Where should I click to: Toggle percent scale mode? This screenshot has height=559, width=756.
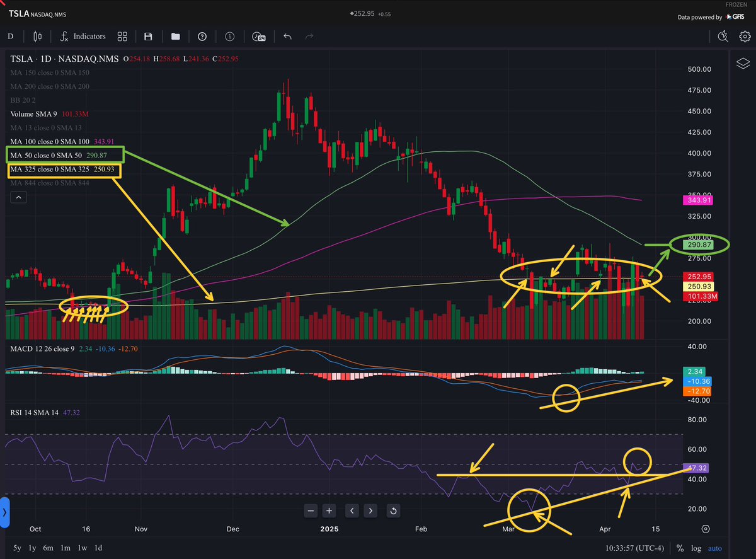point(680,548)
